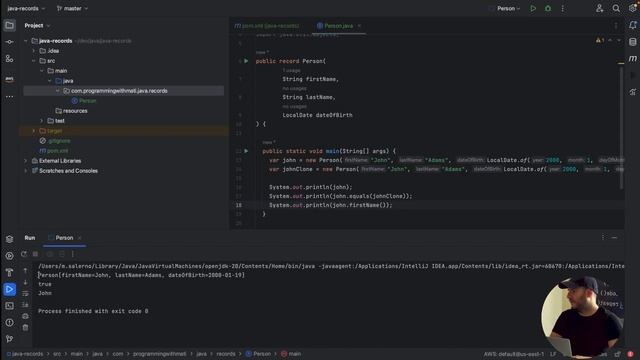Open the Code With Me icon
The width and height of the screenshot is (640, 360).
pyautogui.click(x=599, y=8)
